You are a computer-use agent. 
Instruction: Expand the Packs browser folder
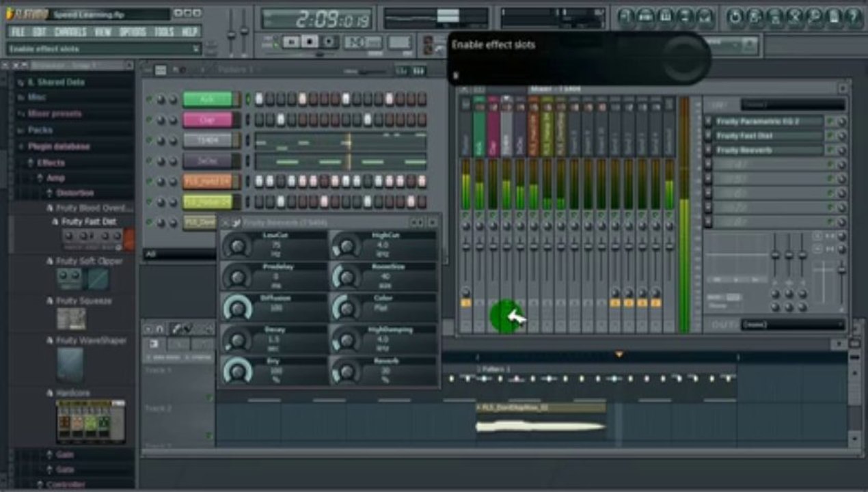[x=40, y=129]
